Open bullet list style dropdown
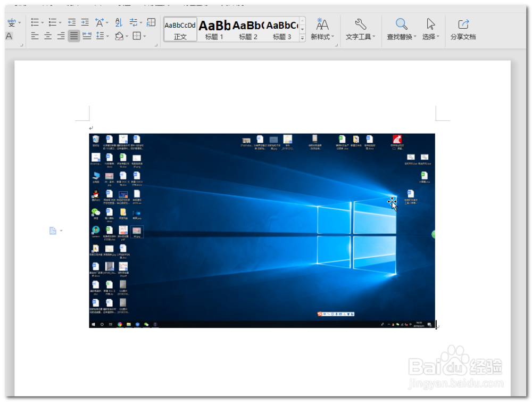 [x=43, y=23]
